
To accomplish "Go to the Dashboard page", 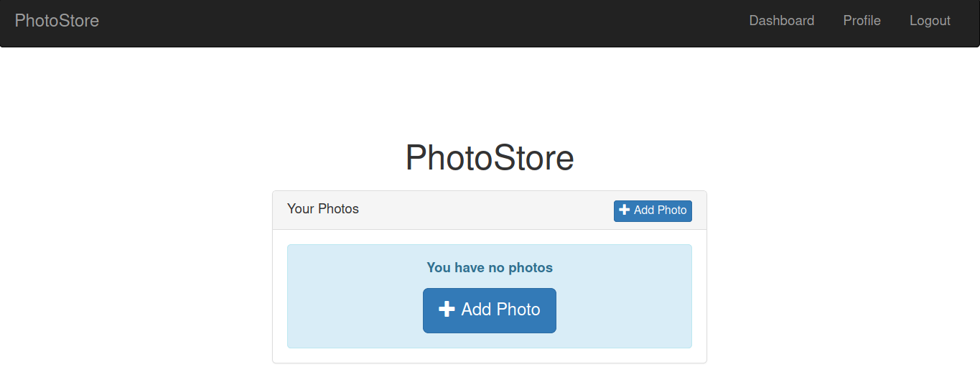I will (x=781, y=21).
